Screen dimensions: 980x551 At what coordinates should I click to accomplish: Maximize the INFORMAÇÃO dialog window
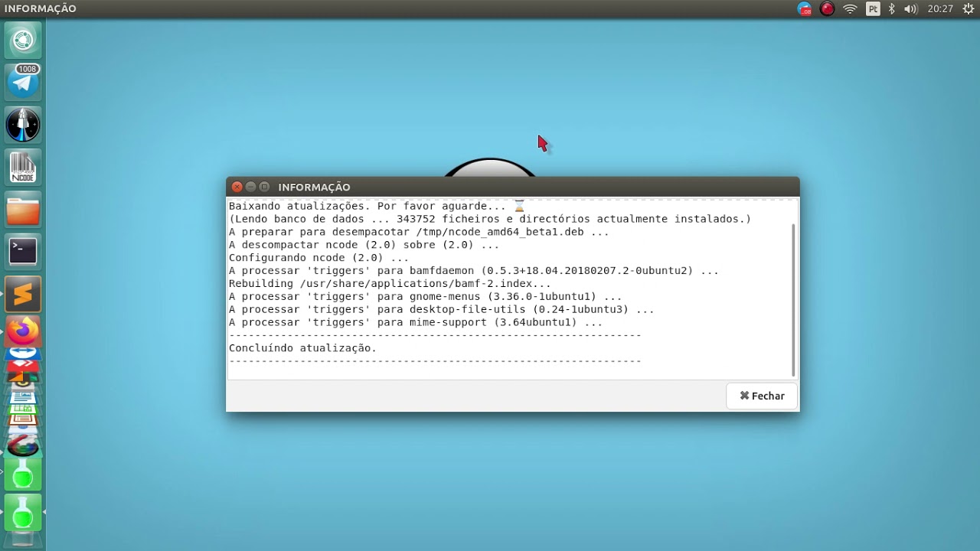(264, 187)
